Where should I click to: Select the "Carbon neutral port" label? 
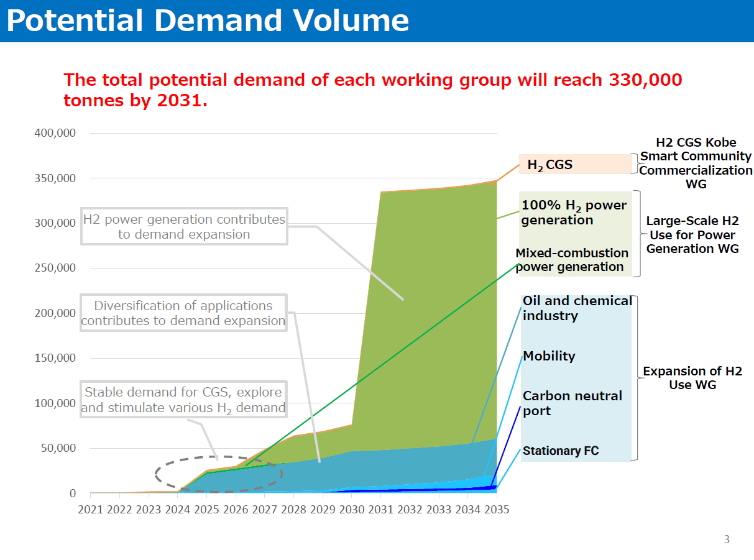tap(572, 403)
